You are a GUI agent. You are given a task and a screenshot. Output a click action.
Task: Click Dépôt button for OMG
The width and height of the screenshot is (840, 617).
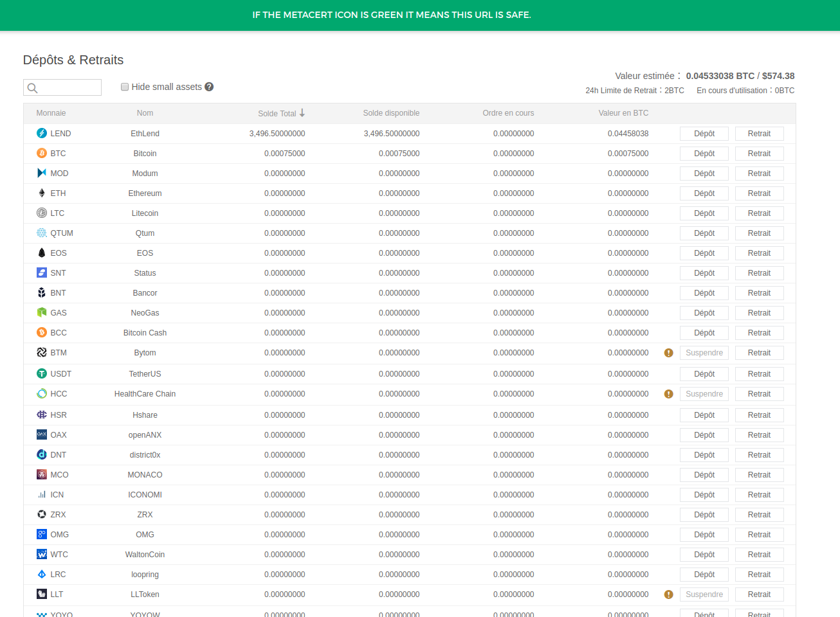(704, 535)
